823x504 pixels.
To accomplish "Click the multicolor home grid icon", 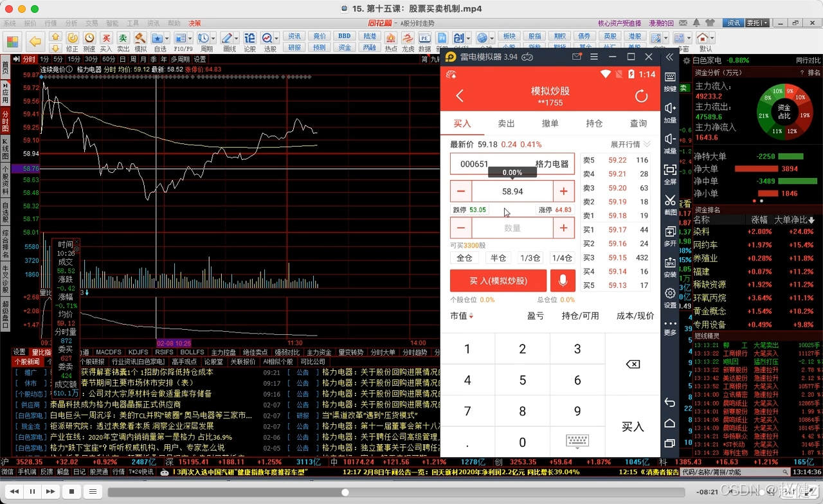I will 12,42.
